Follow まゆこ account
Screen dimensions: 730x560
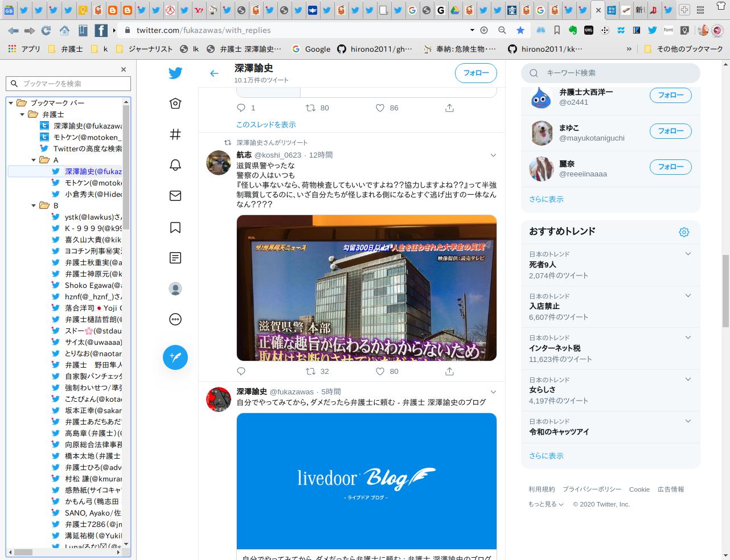[671, 131]
